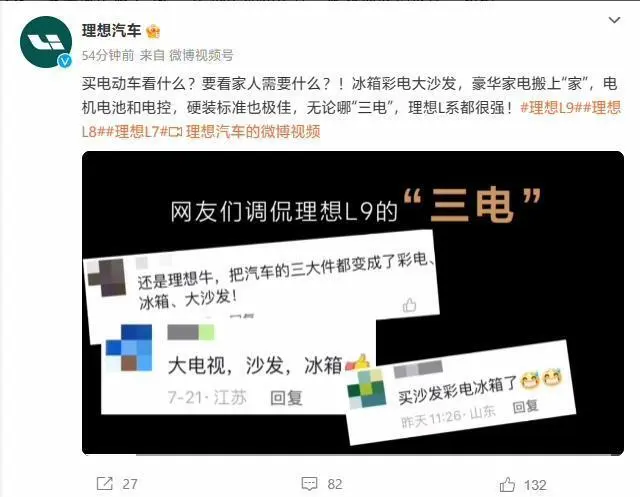The width and height of the screenshot is (640, 497).
Task: Play the video thumbnail titled 三电
Action: click(x=353, y=303)
